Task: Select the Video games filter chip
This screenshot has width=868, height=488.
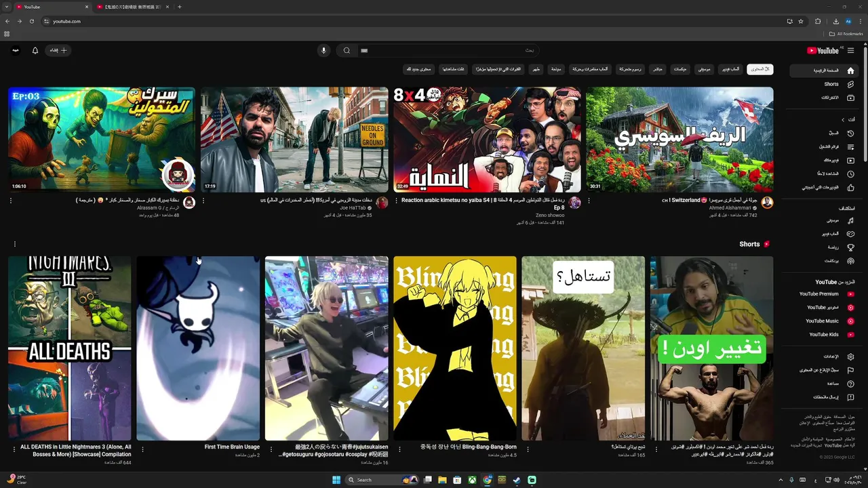Action: (x=730, y=69)
